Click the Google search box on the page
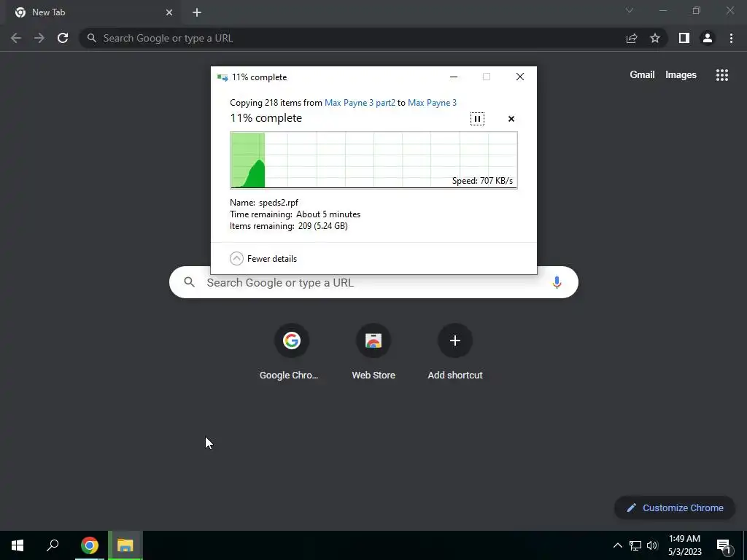The image size is (747, 560). pos(373,282)
